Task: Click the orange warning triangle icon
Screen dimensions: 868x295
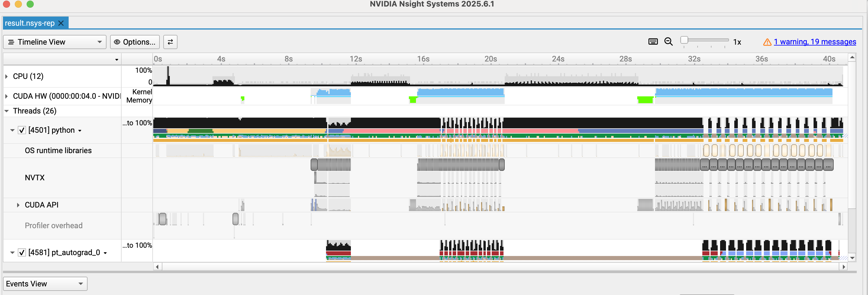Action: (x=767, y=42)
